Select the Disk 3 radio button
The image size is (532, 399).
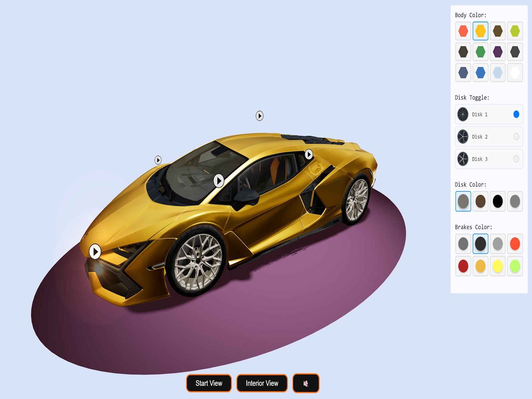tap(516, 159)
